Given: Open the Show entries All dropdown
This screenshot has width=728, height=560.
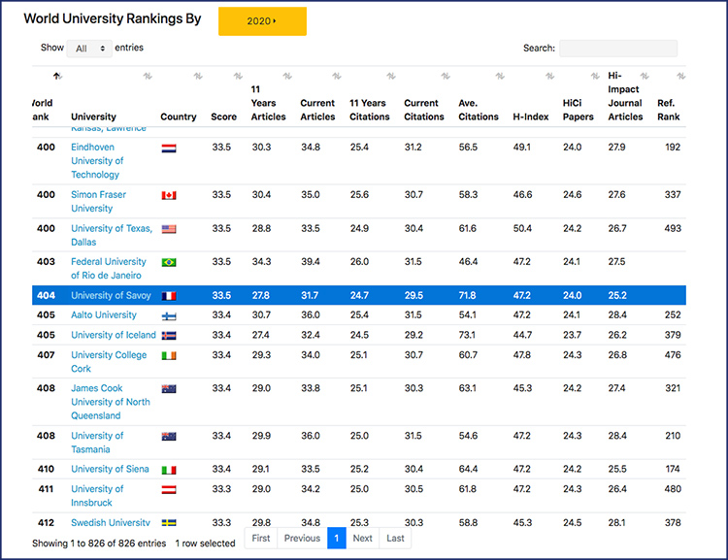Looking at the screenshot, I should 89,49.
